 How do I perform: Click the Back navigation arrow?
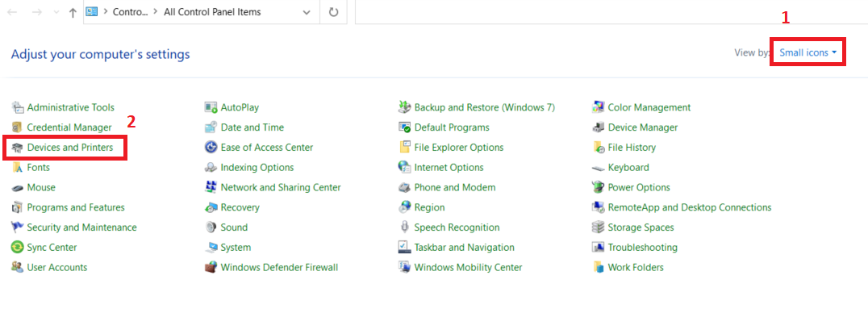[12, 12]
